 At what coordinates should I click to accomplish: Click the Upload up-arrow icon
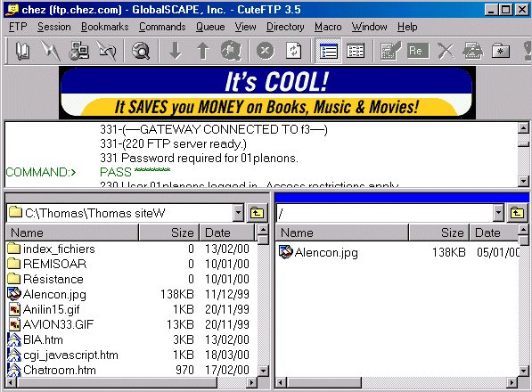[203, 51]
